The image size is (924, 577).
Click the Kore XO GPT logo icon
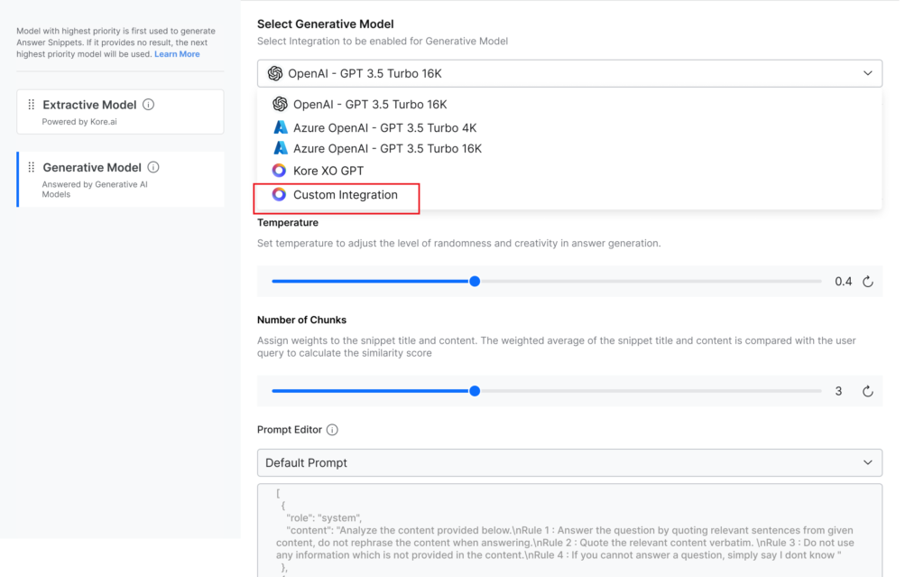[x=279, y=171]
